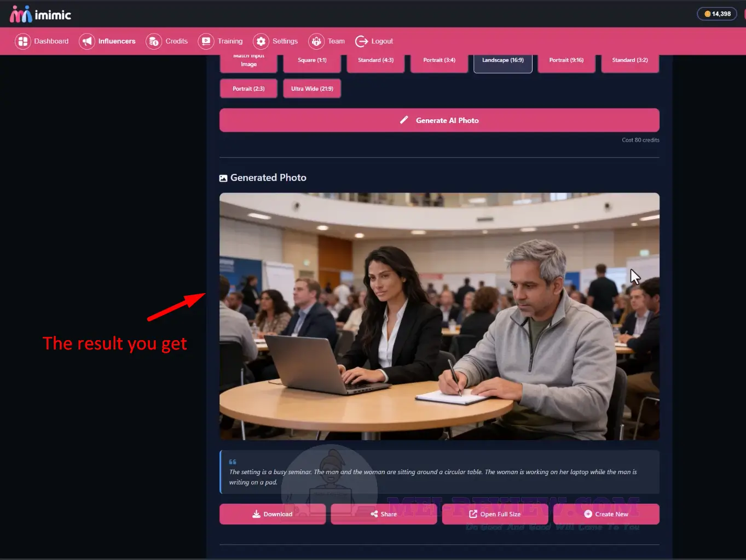Click the Training video icon
Viewport: 746px width, 560px height.
tap(206, 41)
